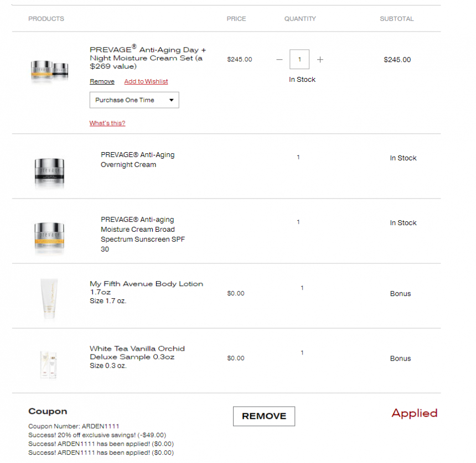Click the red Applied coupon status
The image size is (476, 463).
click(415, 414)
